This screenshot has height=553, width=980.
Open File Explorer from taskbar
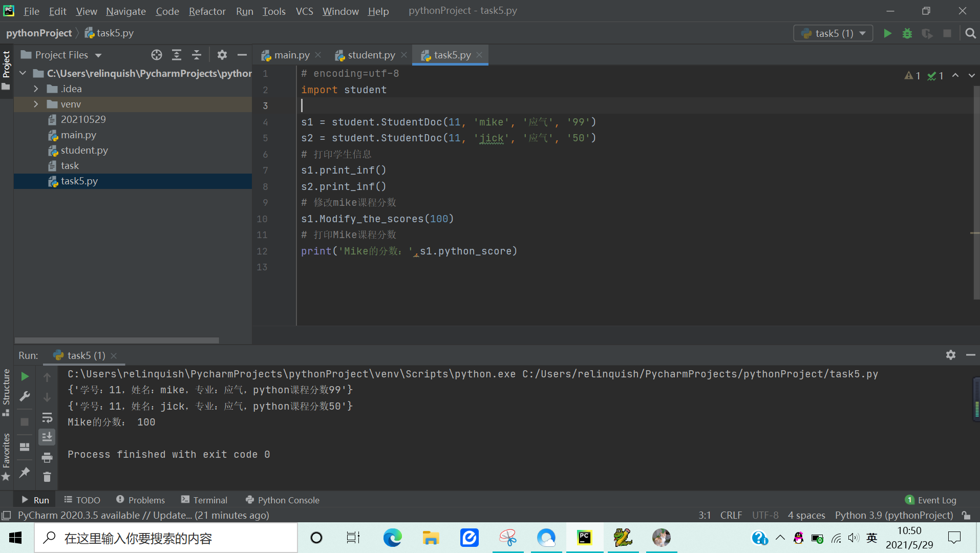[431, 538]
